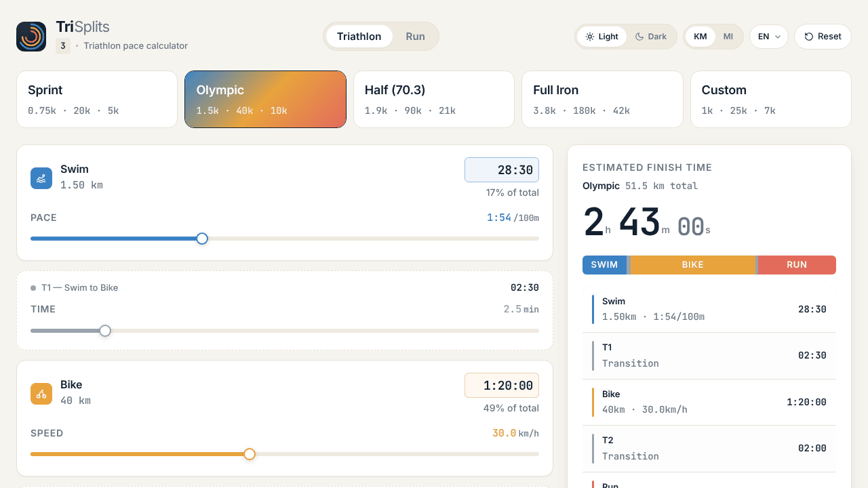
Task: Click the 2h 43m 00s finish time
Action: coord(647,224)
